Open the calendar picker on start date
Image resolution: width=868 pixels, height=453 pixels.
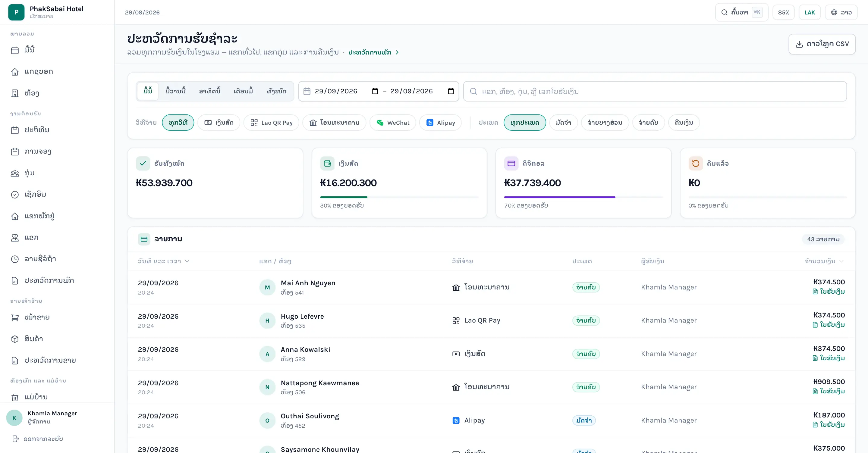pos(375,91)
